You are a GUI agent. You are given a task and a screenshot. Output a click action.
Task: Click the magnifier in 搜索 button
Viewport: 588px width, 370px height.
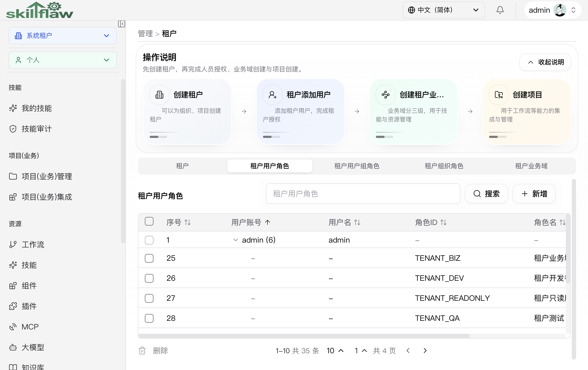477,194
